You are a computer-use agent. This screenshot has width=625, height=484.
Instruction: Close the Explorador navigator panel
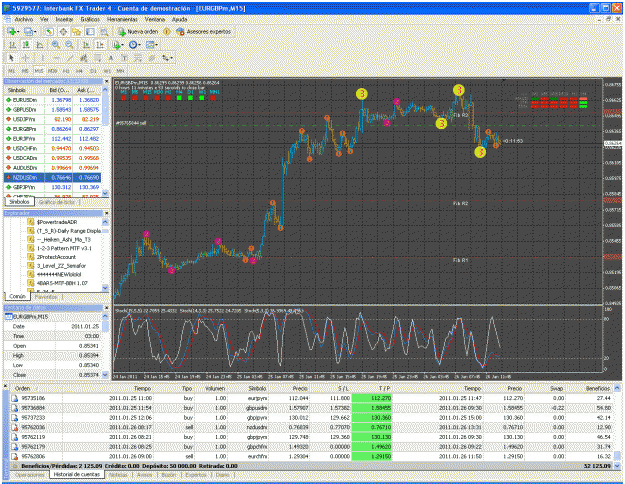[x=106, y=214]
